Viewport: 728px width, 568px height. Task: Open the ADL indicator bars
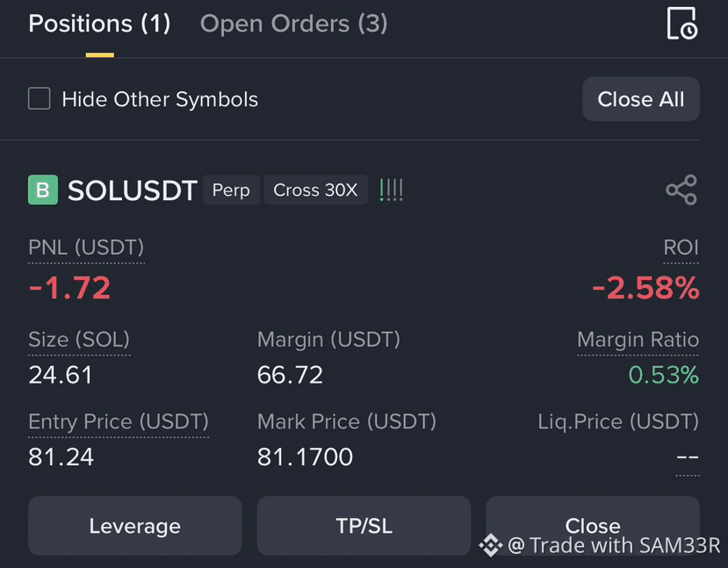coord(391,190)
